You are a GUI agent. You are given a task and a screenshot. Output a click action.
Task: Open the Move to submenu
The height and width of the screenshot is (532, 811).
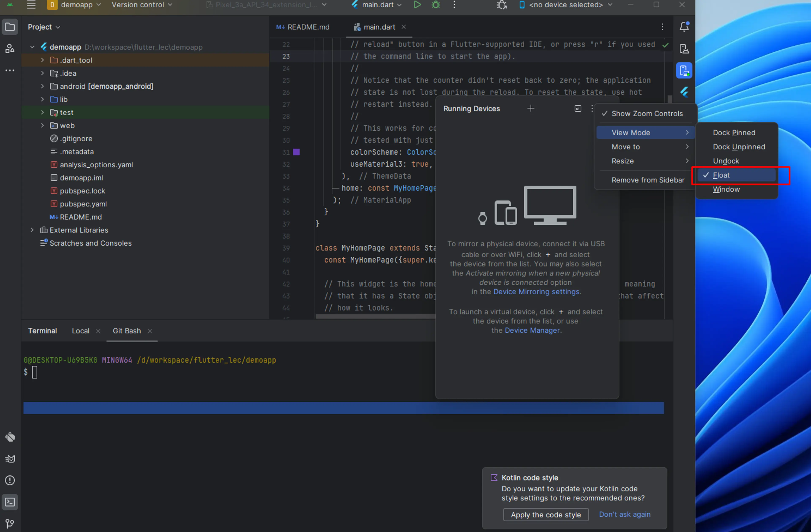click(645, 147)
